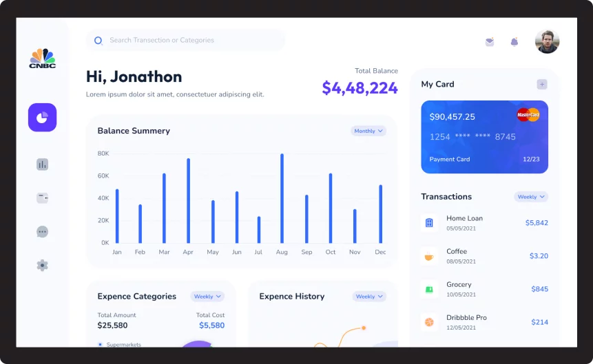Expand the Weekly dropdown in Transactions

click(x=531, y=197)
